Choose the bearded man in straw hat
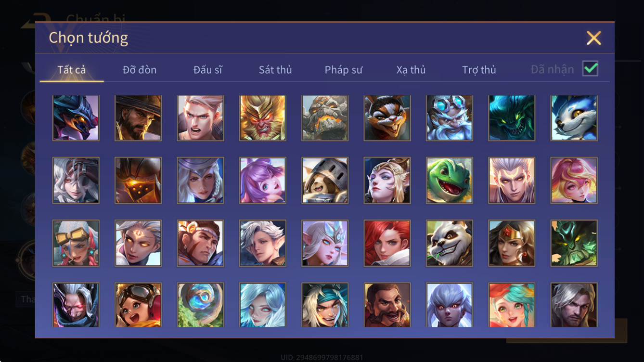 [138, 118]
